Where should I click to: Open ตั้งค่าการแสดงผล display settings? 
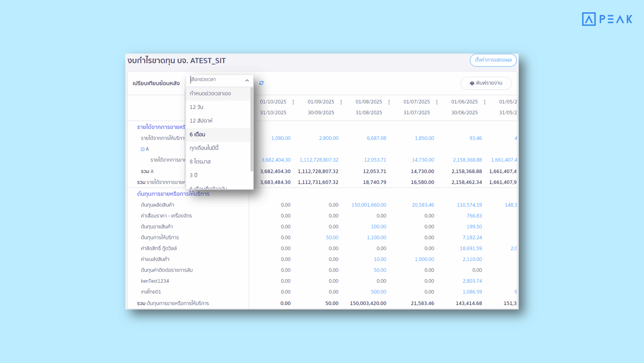tap(493, 60)
